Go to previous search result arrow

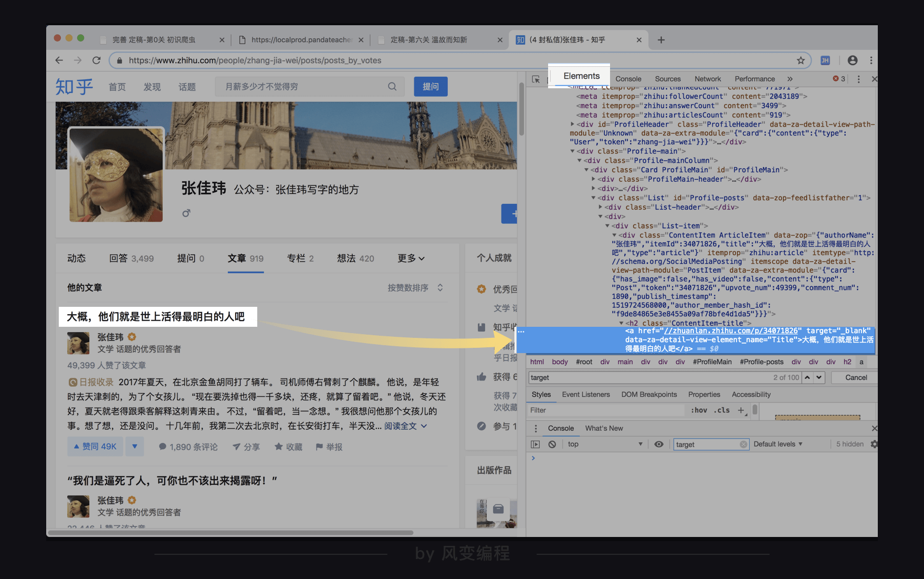(x=807, y=377)
